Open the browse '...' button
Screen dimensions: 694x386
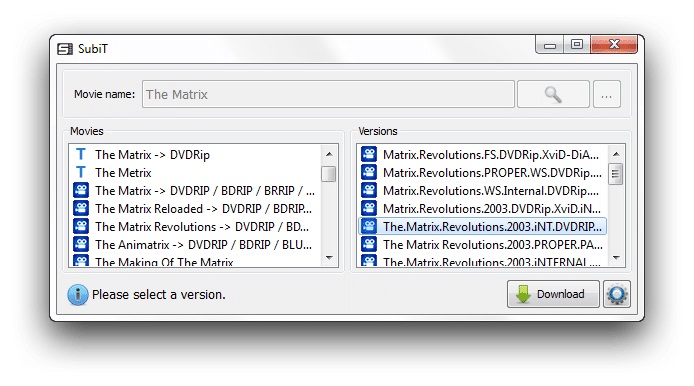(606, 94)
